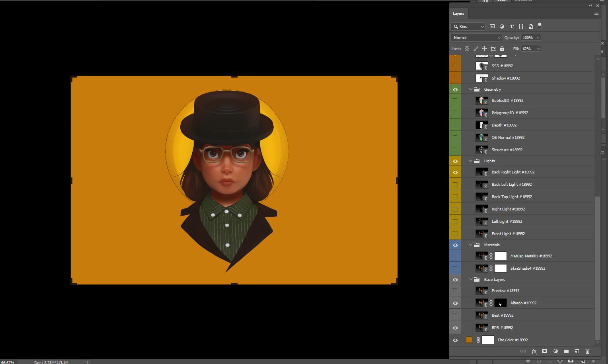Add a layer mask icon
Screen dimensions: 608x364
pos(544,351)
